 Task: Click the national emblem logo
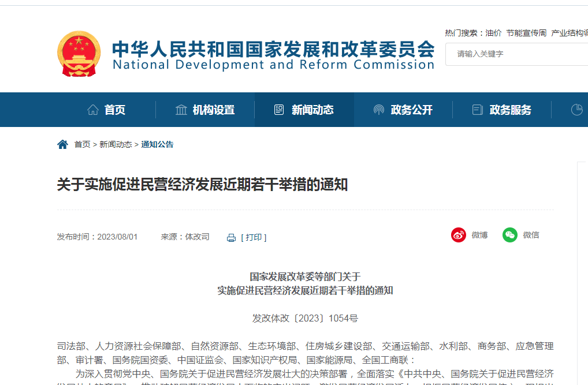coord(79,54)
